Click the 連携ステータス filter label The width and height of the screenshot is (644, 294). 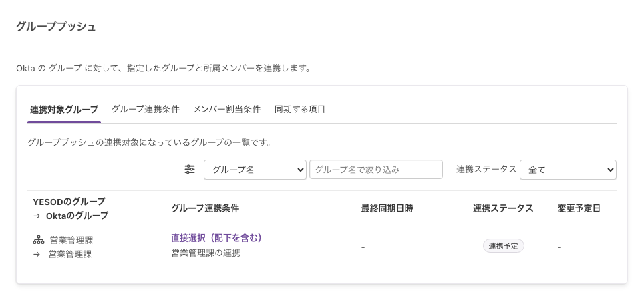pyautogui.click(x=486, y=169)
